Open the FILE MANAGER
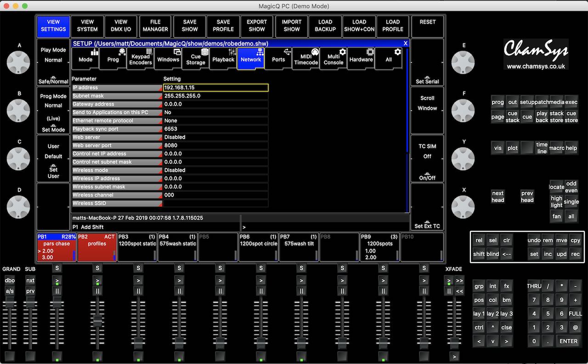This screenshot has width=588, height=364. pos(155,27)
